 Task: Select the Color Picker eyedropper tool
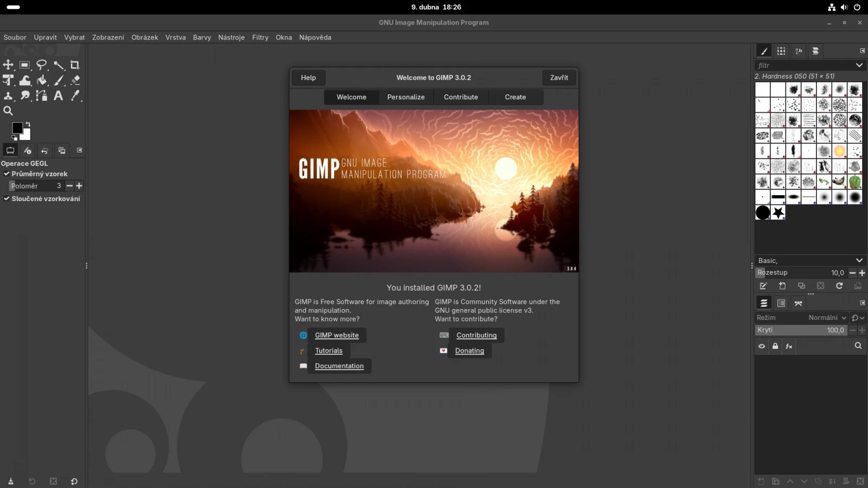[x=75, y=95]
